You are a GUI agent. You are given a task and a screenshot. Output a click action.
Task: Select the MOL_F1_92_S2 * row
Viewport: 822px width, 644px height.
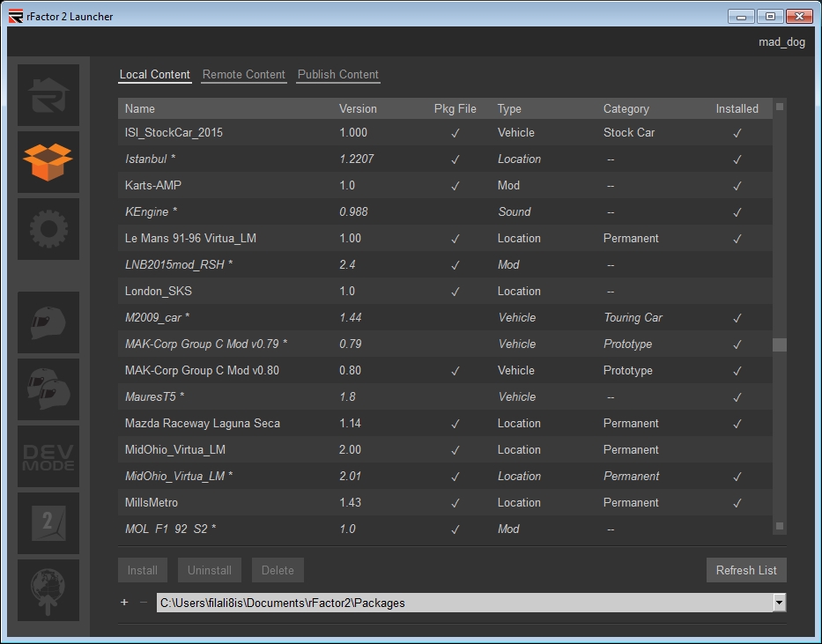pos(445,529)
